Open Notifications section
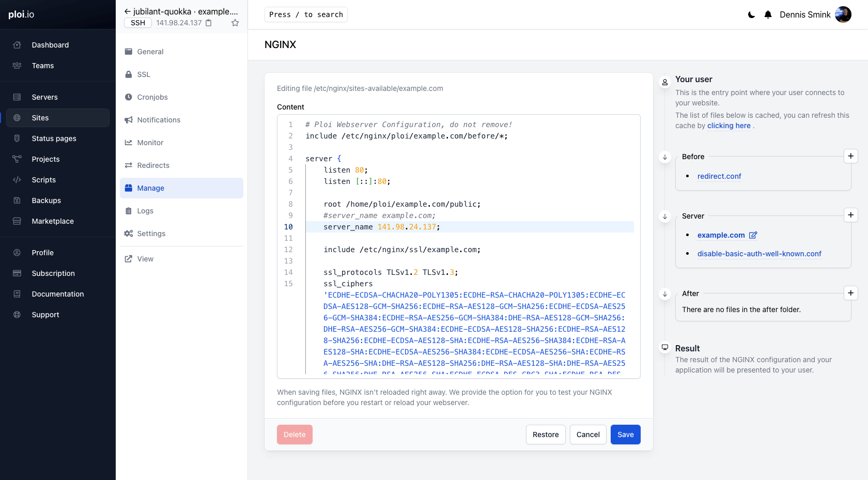The width and height of the screenshot is (868, 480). pos(181,120)
